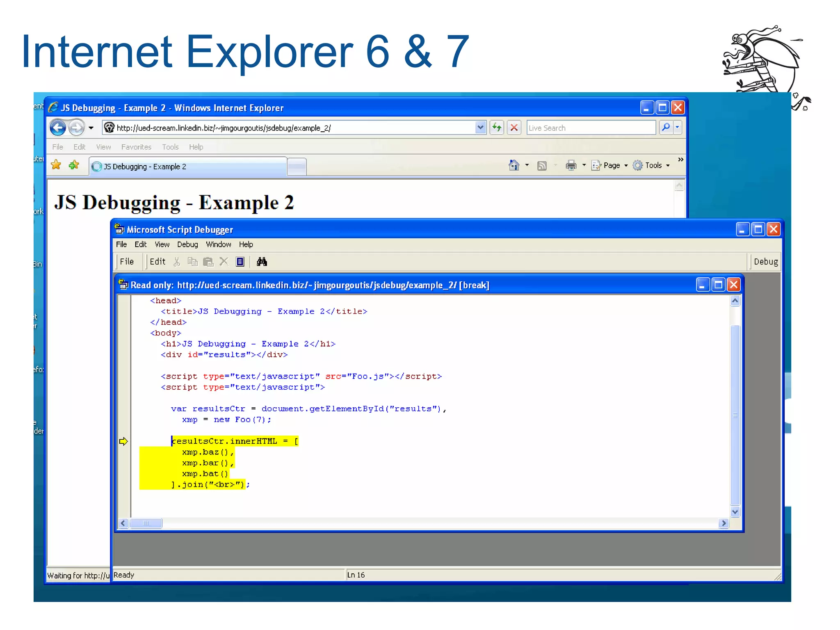Expand the toolbar overflow chevron
The image size is (840, 630).
pos(680,160)
